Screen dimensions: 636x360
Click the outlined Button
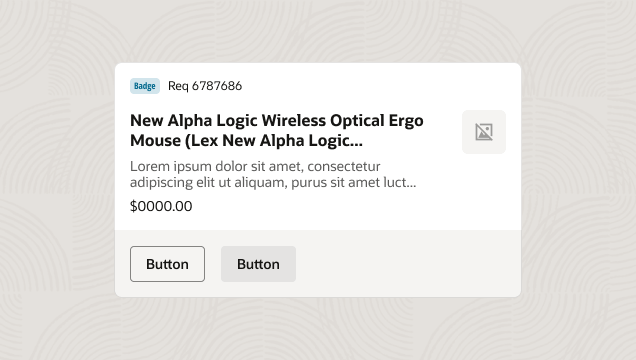(x=167, y=264)
